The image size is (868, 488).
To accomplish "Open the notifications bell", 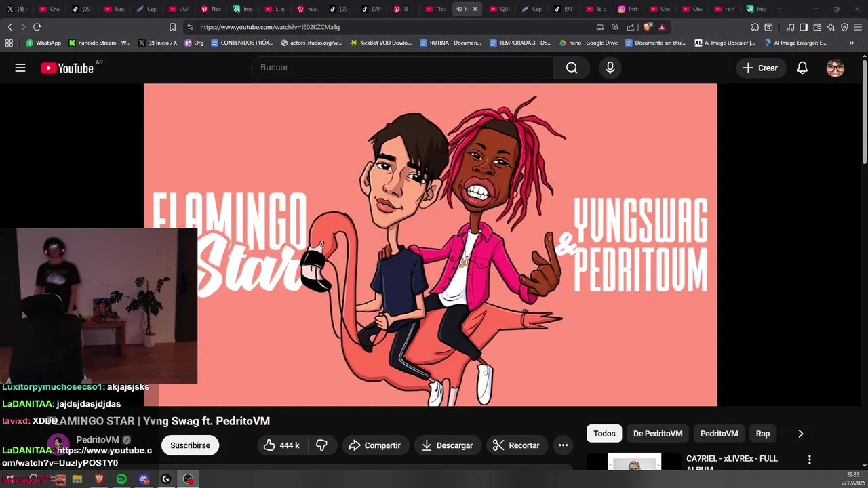I will 802,68.
